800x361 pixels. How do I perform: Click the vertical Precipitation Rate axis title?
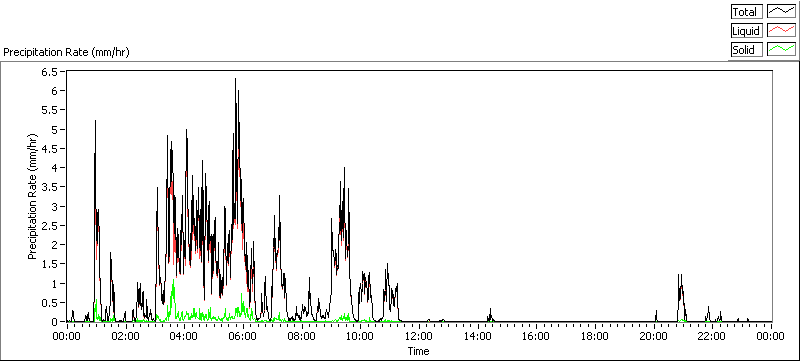pyautogui.click(x=33, y=196)
